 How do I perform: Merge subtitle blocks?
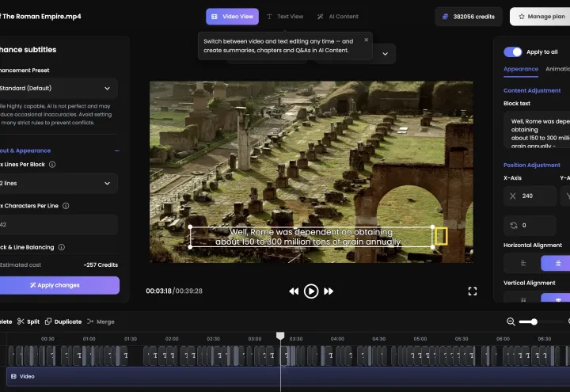[x=101, y=322]
